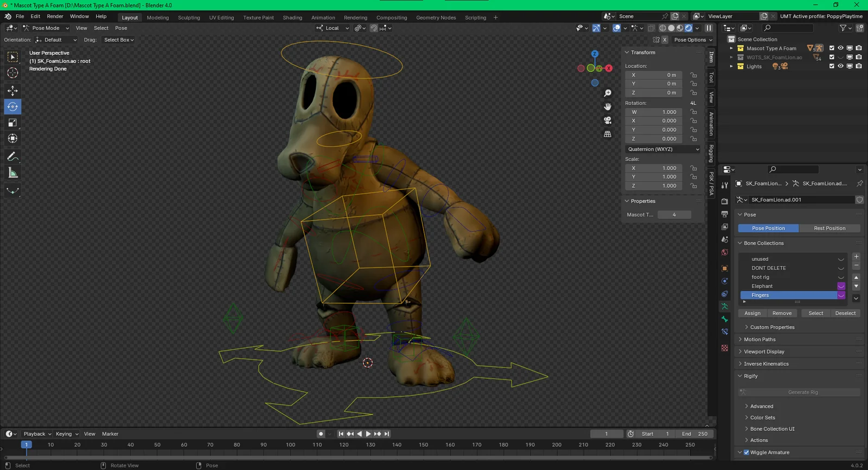This screenshot has width=868, height=470.
Task: Expand Mascot Type A Foam collection
Action: click(x=731, y=48)
